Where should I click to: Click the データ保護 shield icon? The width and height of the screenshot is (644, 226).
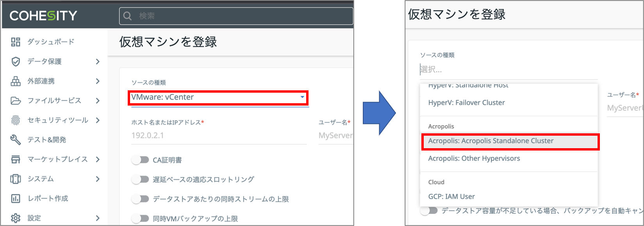click(x=16, y=61)
